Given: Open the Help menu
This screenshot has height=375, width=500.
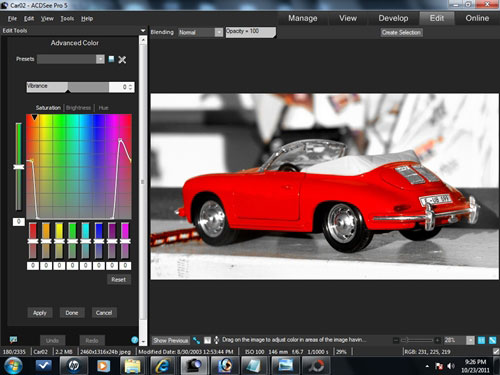Looking at the screenshot, I should 87,18.
